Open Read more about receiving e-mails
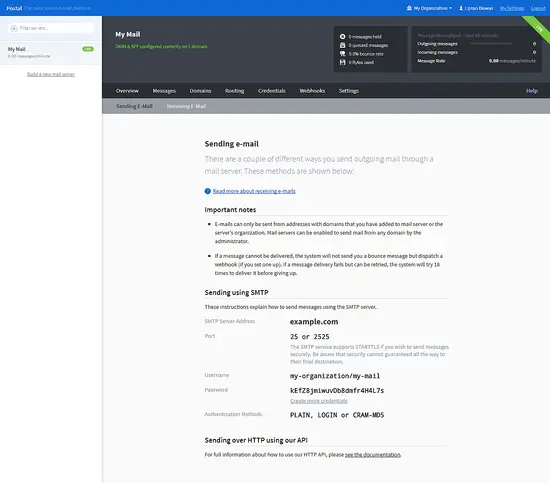Image resolution: width=550 pixels, height=483 pixels. 254,191
